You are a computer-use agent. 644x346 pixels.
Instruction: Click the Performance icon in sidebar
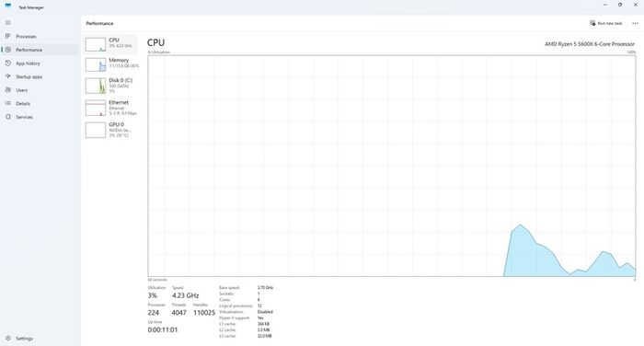pyautogui.click(x=7, y=50)
